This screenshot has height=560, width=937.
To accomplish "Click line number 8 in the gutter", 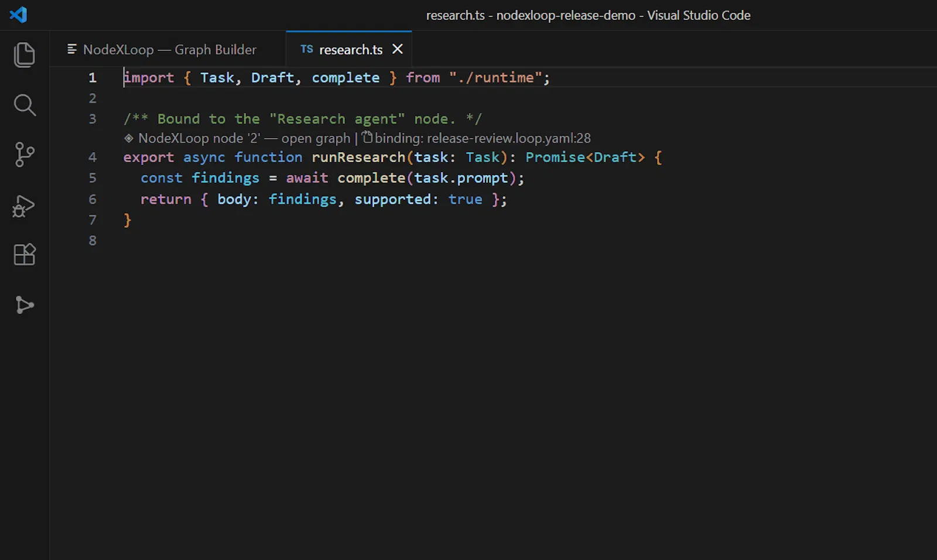I will coord(93,241).
